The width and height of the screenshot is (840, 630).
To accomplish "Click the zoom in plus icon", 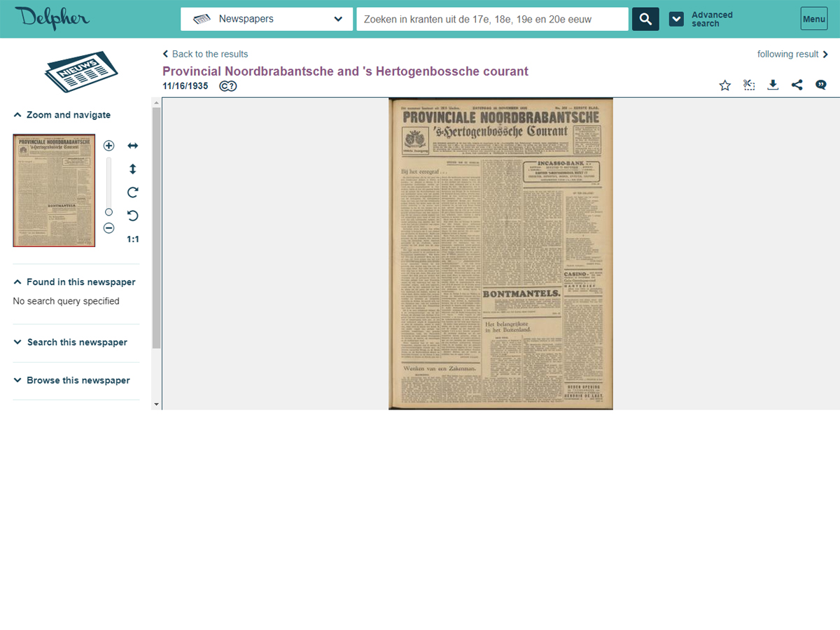I will click(108, 146).
